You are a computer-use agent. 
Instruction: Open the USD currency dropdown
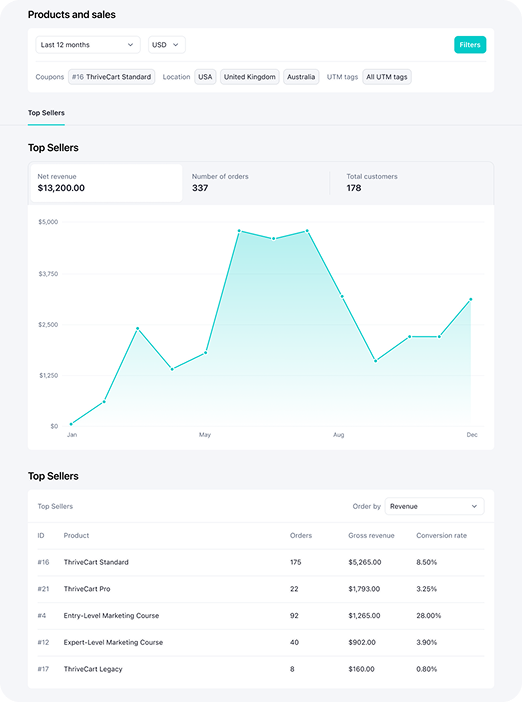[x=167, y=45]
